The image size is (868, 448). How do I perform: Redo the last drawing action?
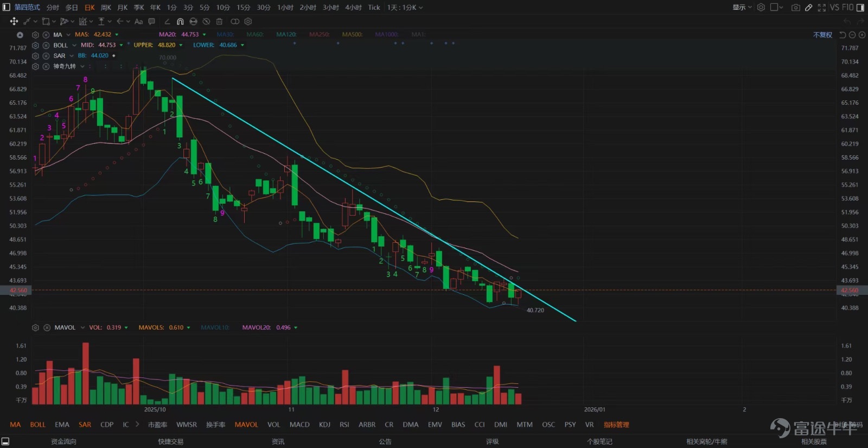[x=861, y=21]
